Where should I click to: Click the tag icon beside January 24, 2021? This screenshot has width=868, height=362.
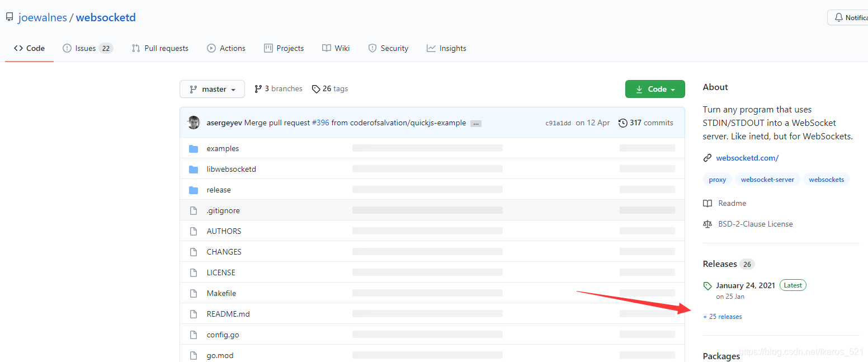tap(707, 286)
